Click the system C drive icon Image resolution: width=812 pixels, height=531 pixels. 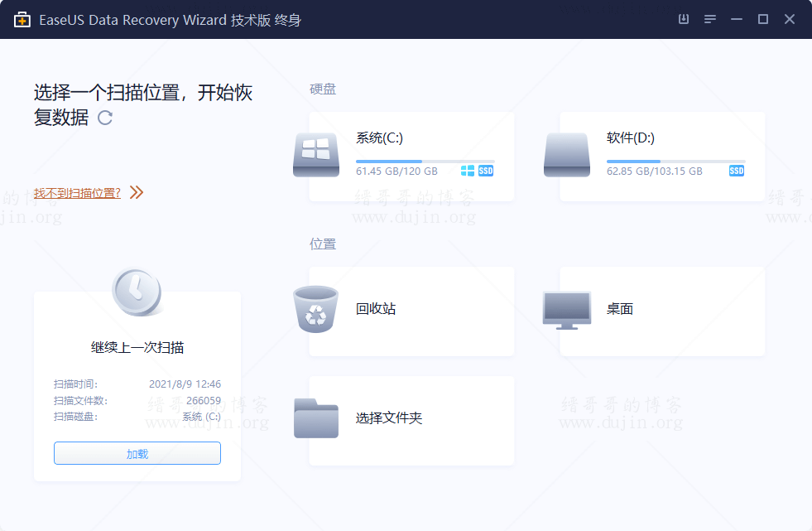click(x=316, y=155)
